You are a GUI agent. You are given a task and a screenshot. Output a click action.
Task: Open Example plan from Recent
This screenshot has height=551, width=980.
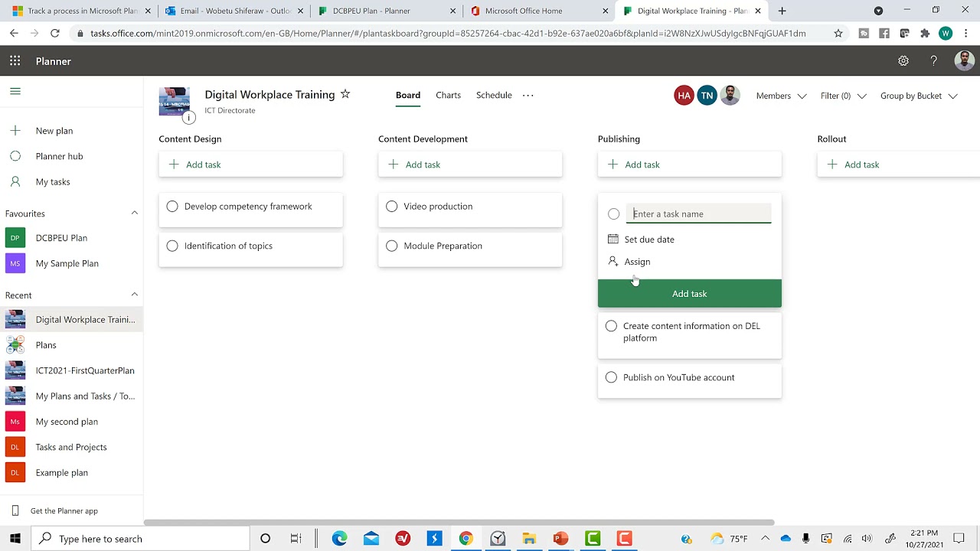click(62, 473)
